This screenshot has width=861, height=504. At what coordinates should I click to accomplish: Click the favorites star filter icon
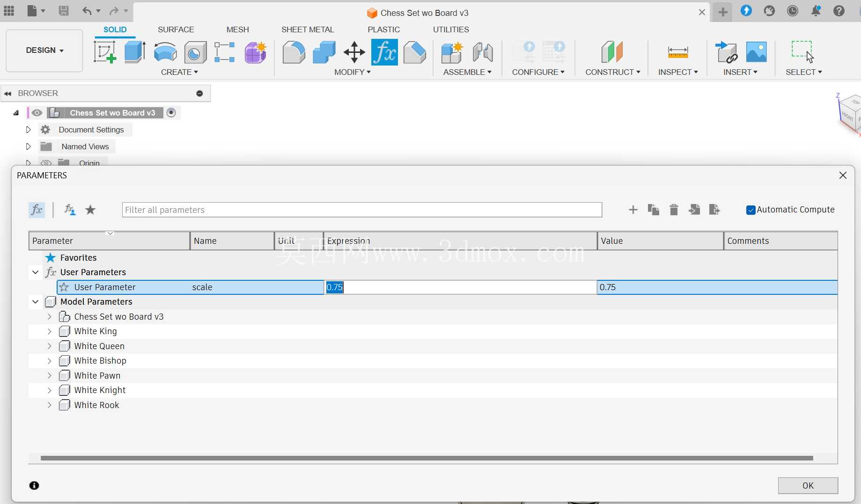point(90,210)
